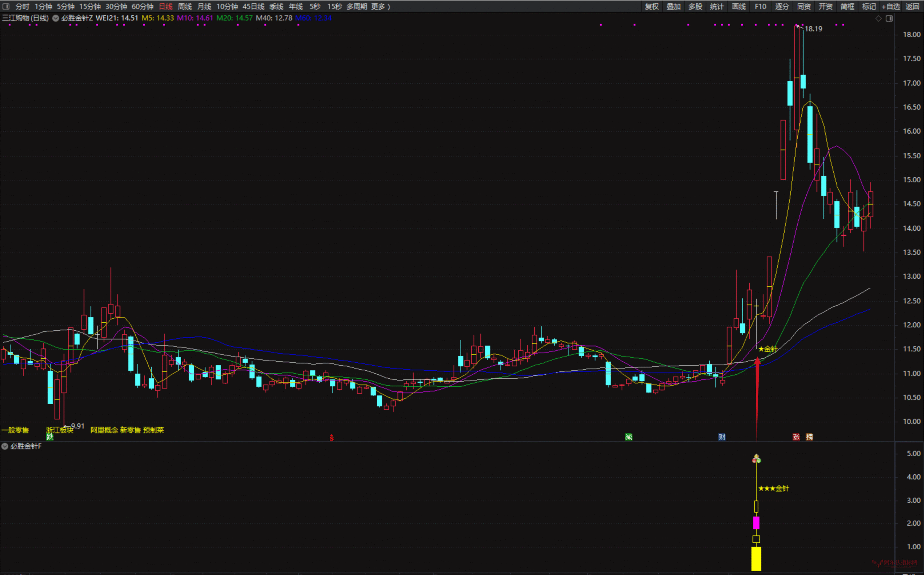This screenshot has width=924, height=575.
Task: Toggle the left sidebar panel icon
Action: (x=6, y=6)
